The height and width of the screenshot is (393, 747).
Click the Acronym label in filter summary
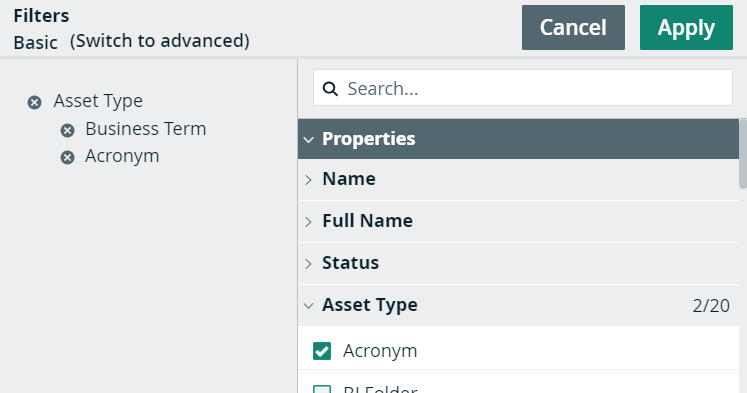click(122, 157)
